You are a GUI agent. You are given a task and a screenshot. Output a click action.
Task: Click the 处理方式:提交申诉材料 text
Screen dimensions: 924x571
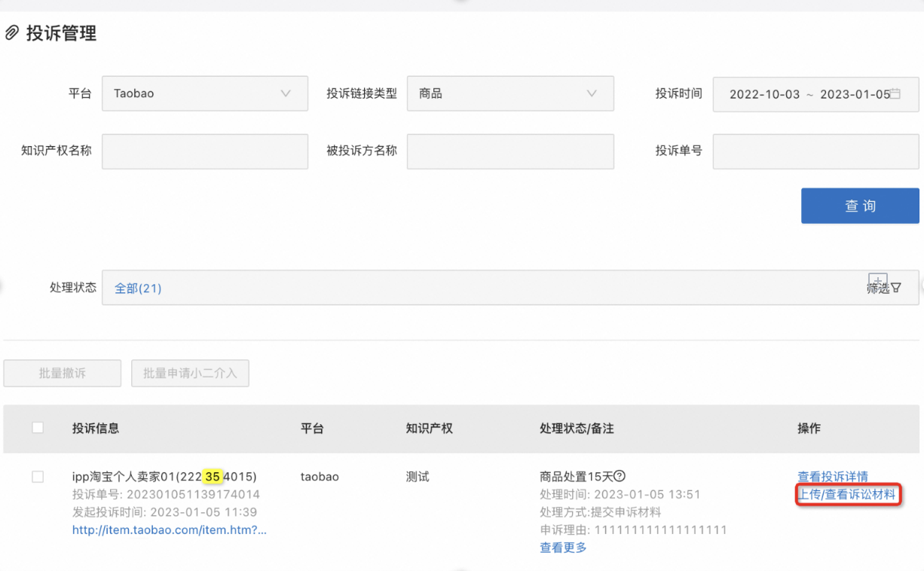(x=601, y=512)
